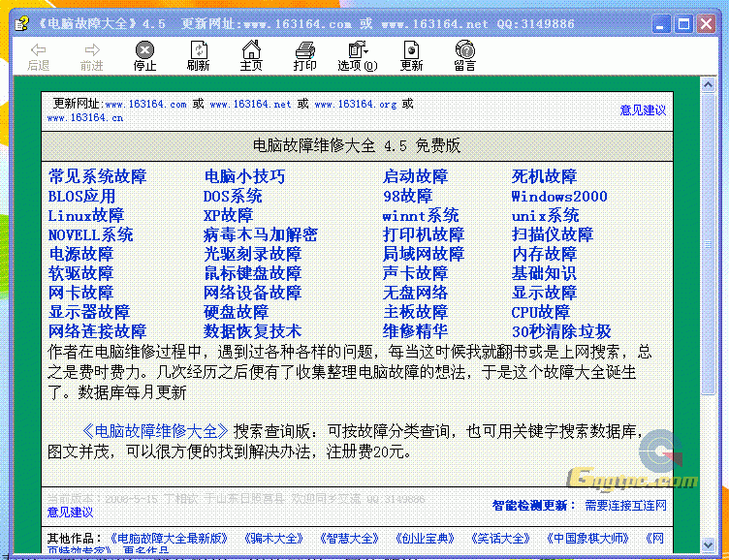Go to 主页 (Home) via house icon
This screenshot has width=729, height=560.
tap(251, 49)
